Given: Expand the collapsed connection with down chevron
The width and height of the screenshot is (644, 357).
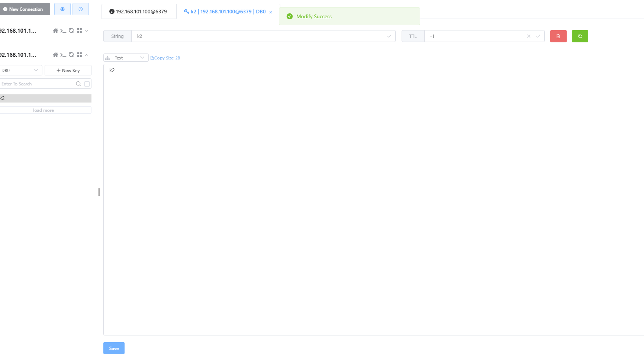Looking at the screenshot, I should (x=87, y=31).
